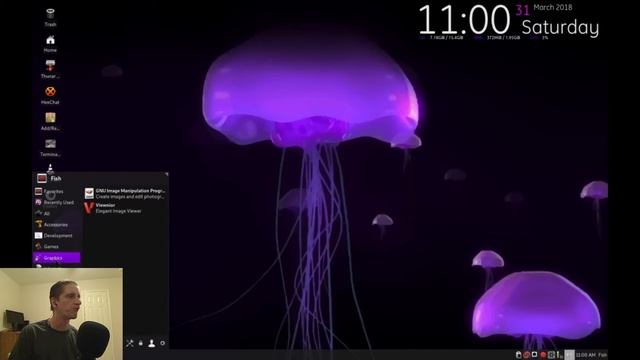Click the Fish user name in panel
The height and width of the screenshot is (360, 640).
click(x=603, y=355)
